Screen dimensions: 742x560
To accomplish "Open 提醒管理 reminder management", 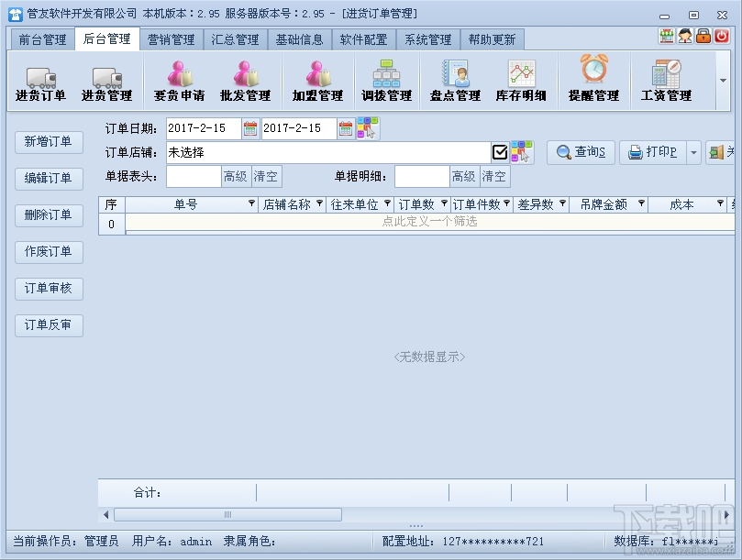I will [x=592, y=81].
